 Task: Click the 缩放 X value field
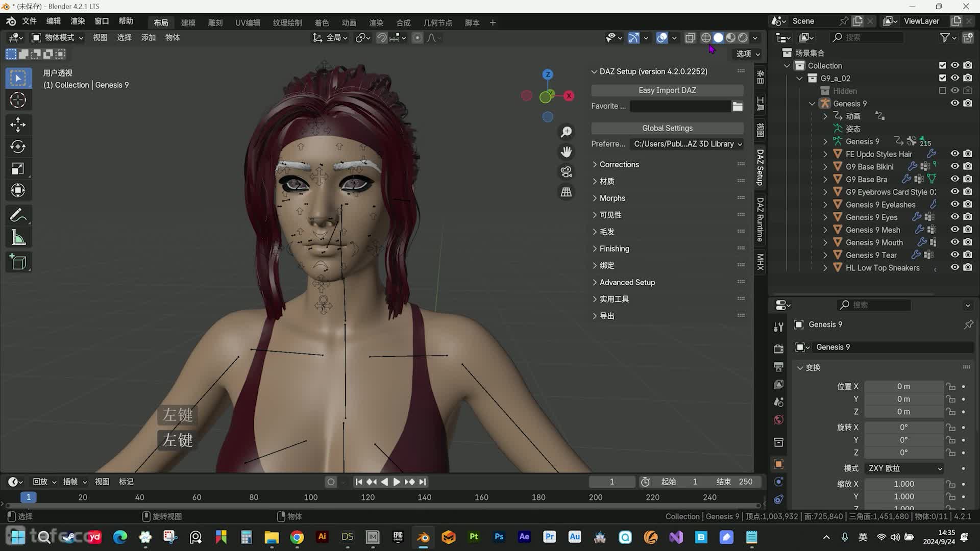903,484
